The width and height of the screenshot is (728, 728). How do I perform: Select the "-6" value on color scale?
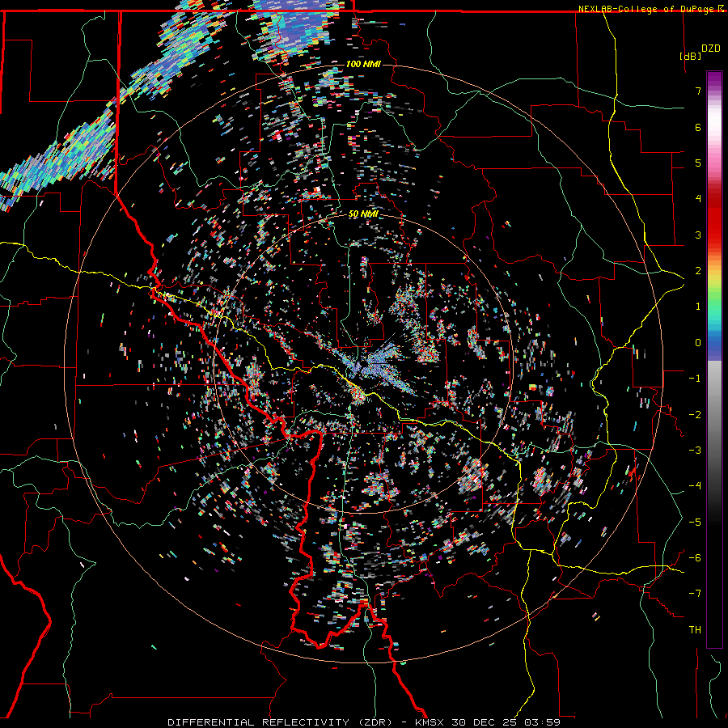(x=695, y=558)
